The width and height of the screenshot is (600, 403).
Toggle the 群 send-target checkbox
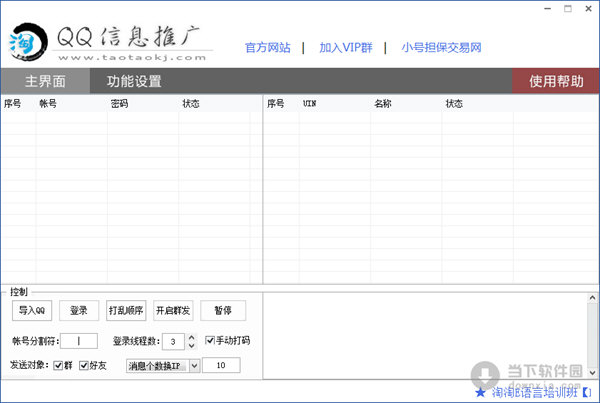tap(58, 365)
